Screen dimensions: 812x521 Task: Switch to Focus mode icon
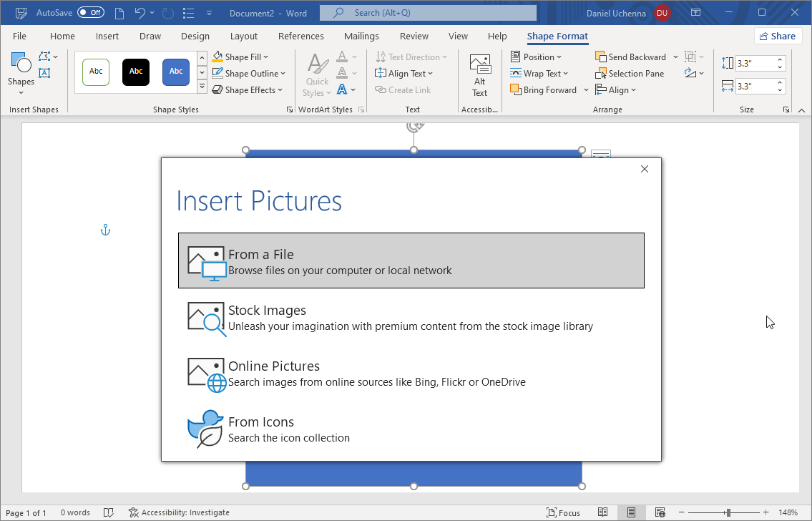[552, 512]
